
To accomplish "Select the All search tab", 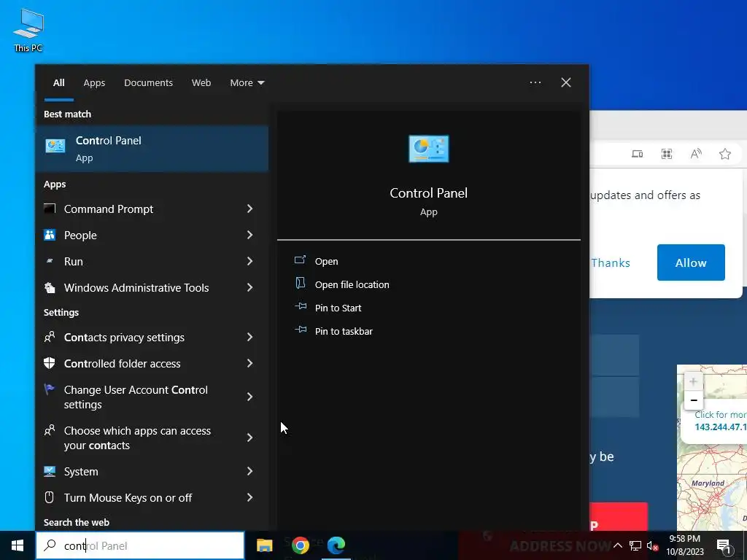I will (x=58, y=83).
